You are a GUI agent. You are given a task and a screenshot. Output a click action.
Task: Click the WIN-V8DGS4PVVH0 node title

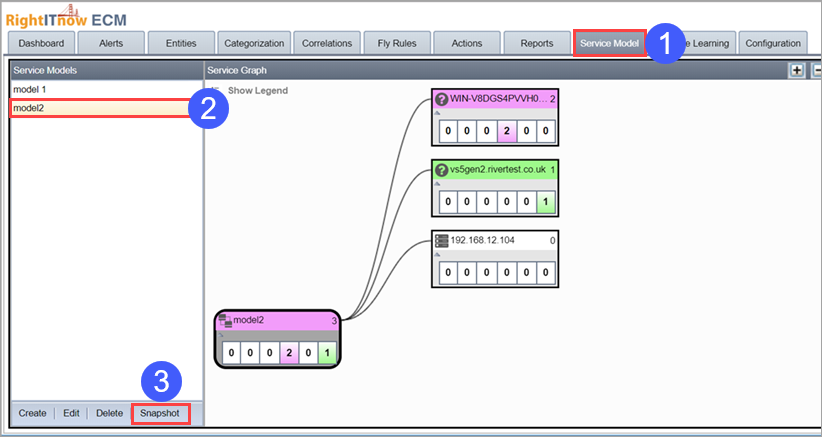pos(499,99)
